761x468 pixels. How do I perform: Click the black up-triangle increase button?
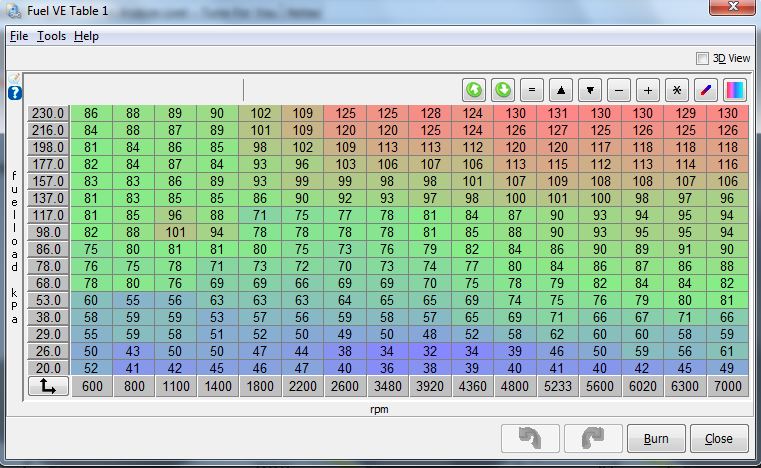(x=561, y=90)
